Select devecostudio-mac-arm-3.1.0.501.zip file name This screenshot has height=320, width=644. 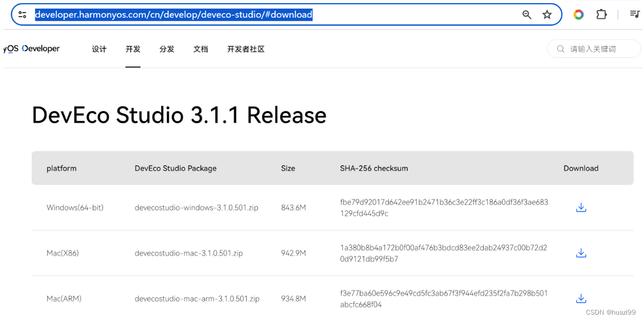point(197,299)
